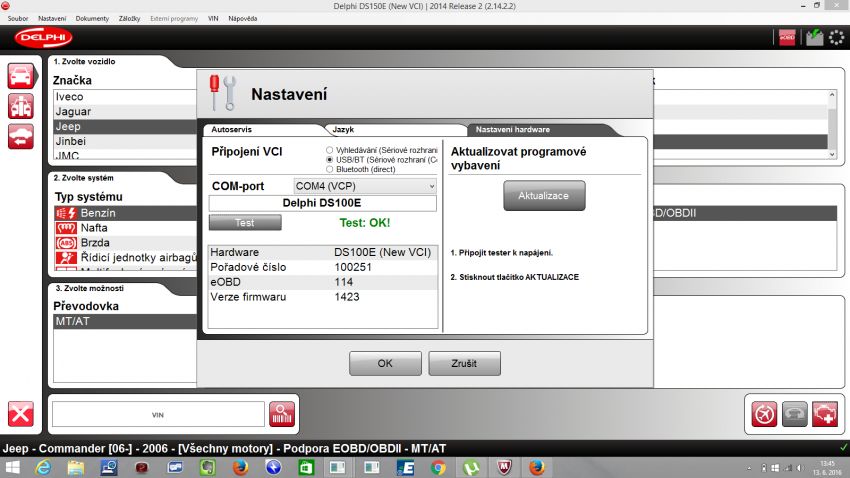Click the VIN barcode search icon
850x478 pixels.
[282, 415]
